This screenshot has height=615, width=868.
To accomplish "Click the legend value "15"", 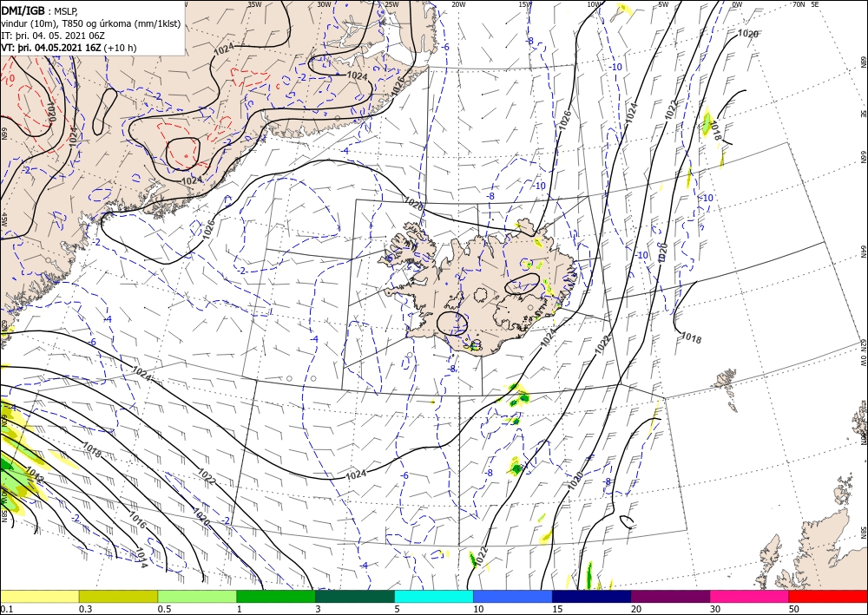I will point(557,609).
